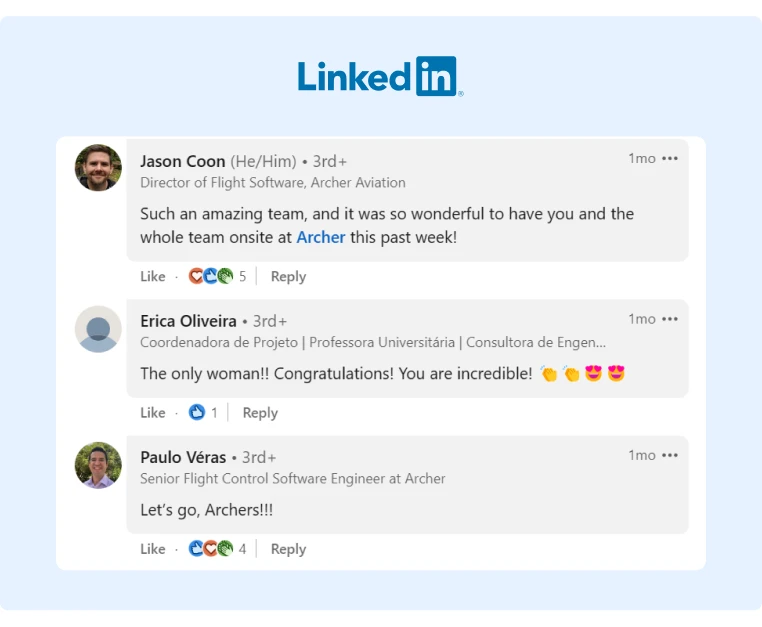View reactions on Jason Coon's comment
This screenshot has height=627, width=762.
[217, 276]
